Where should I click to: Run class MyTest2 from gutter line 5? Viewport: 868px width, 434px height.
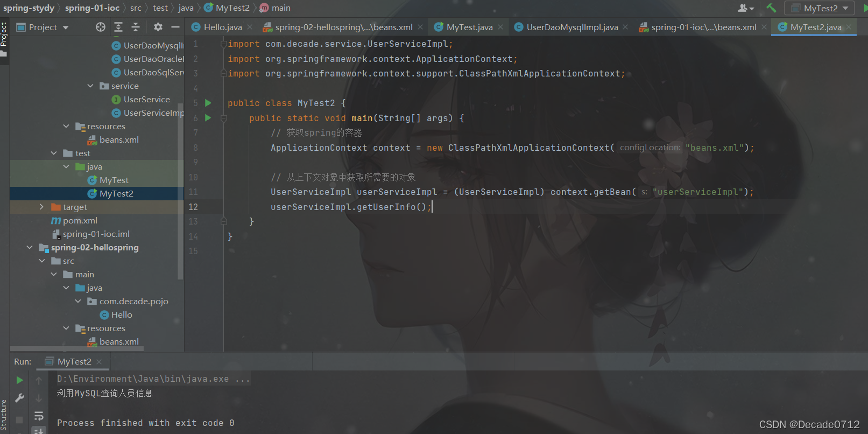click(208, 103)
